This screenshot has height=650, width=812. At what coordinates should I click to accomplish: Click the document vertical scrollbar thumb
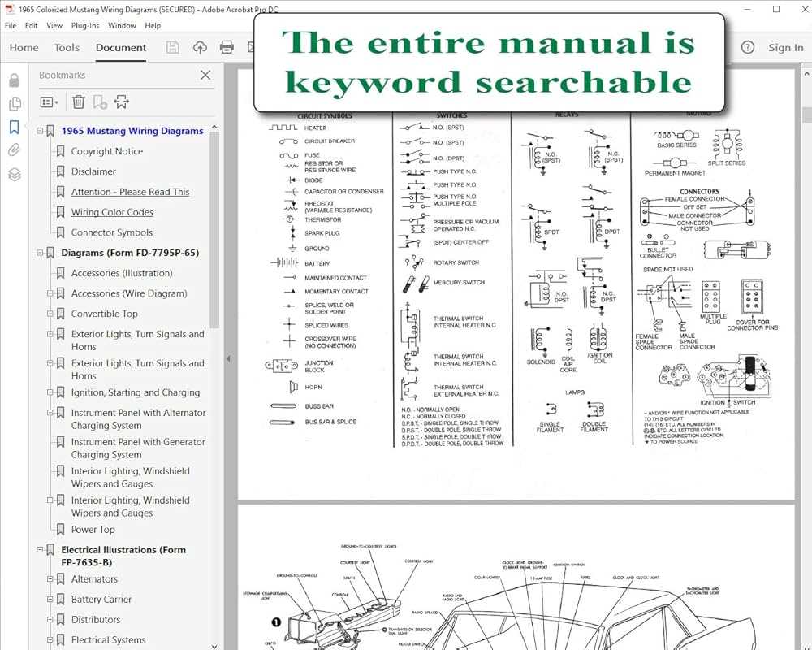tap(806, 114)
